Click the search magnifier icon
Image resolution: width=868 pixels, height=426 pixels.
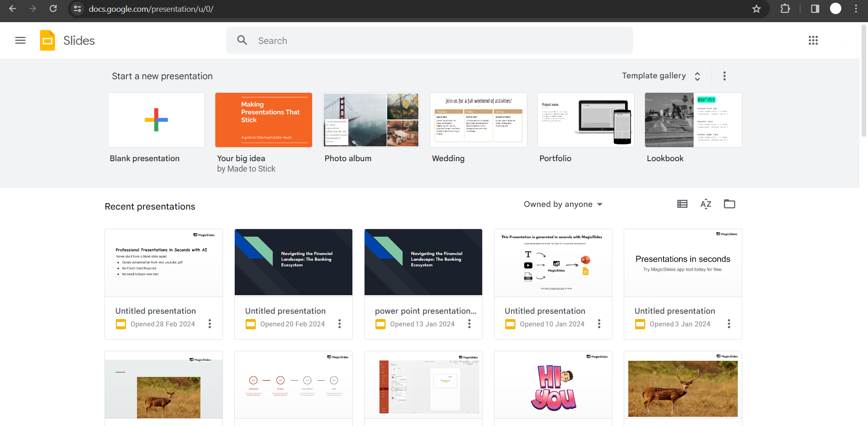[242, 40]
